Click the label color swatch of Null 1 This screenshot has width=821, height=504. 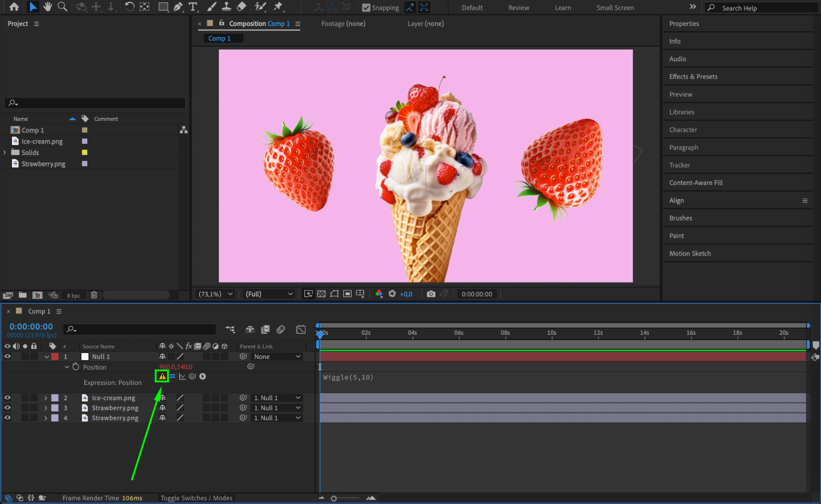click(x=55, y=357)
